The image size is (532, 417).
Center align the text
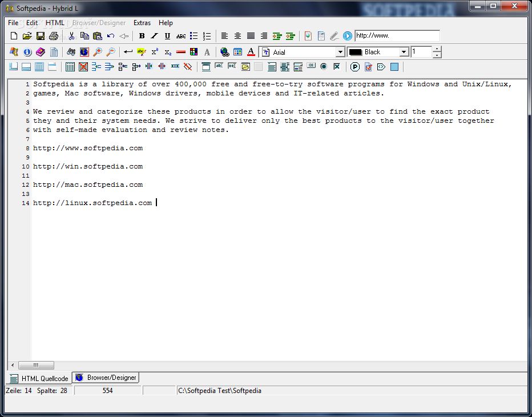point(238,35)
